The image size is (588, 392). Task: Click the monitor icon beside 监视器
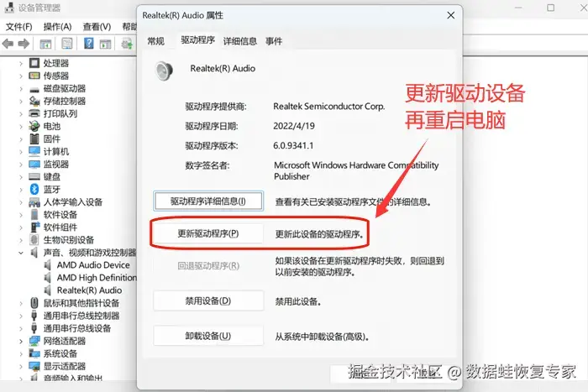click(34, 165)
